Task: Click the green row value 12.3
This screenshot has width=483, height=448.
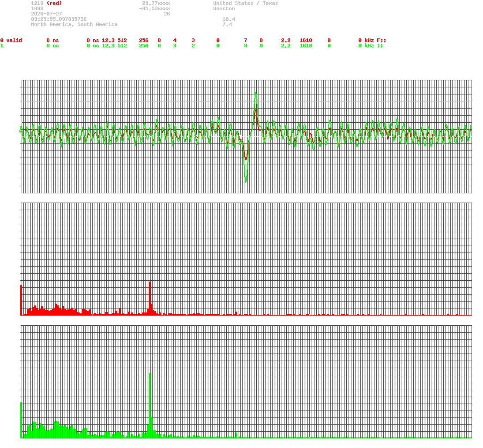Action: pos(108,45)
